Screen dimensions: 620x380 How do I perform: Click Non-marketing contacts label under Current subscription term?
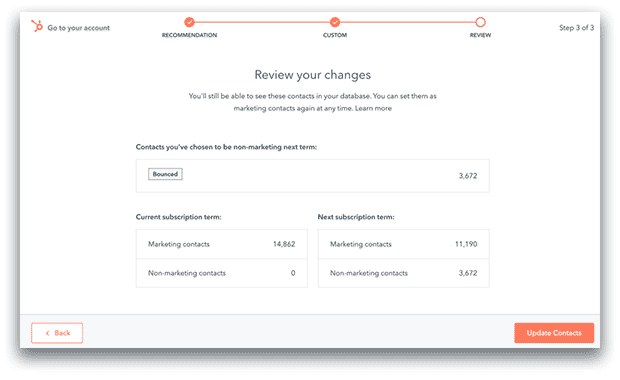187,273
